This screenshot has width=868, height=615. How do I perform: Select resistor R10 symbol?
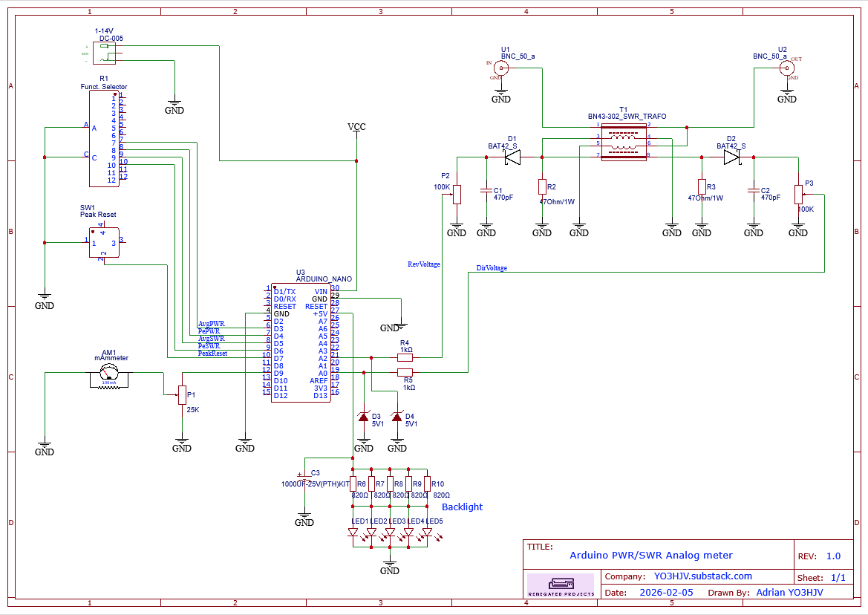pyautogui.click(x=427, y=484)
